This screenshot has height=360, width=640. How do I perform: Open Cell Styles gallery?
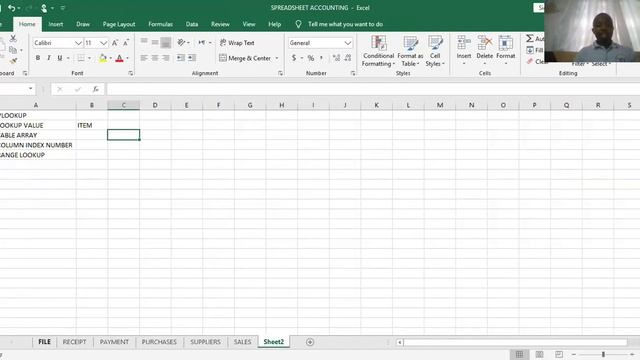point(435,51)
